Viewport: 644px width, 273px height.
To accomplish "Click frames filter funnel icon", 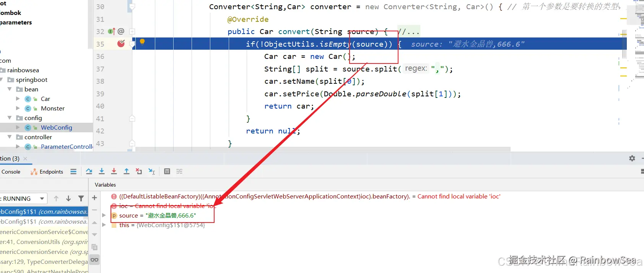I will (x=81, y=198).
